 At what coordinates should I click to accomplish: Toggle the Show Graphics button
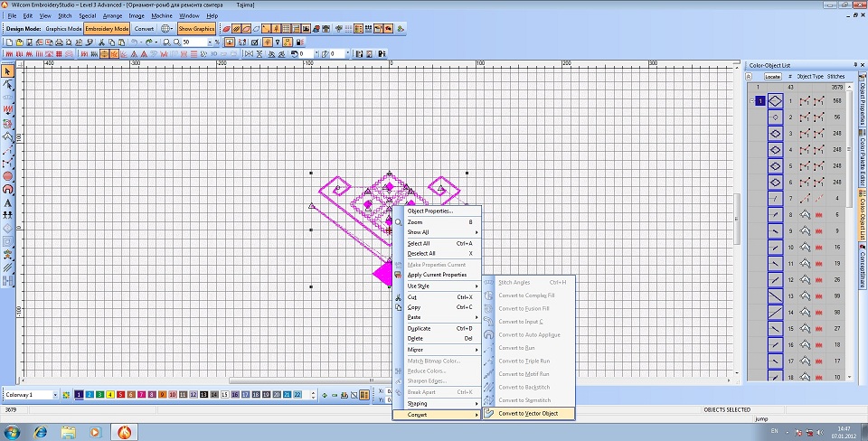coord(196,29)
